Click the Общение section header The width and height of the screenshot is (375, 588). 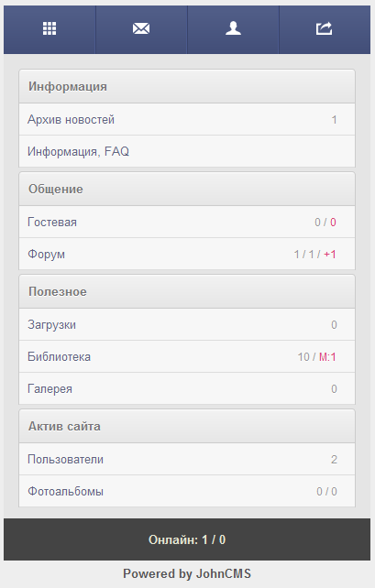point(187,189)
